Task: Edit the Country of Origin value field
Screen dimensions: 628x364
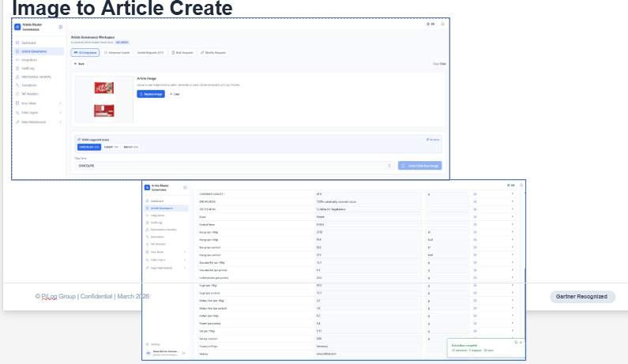Action: [x=367, y=347]
